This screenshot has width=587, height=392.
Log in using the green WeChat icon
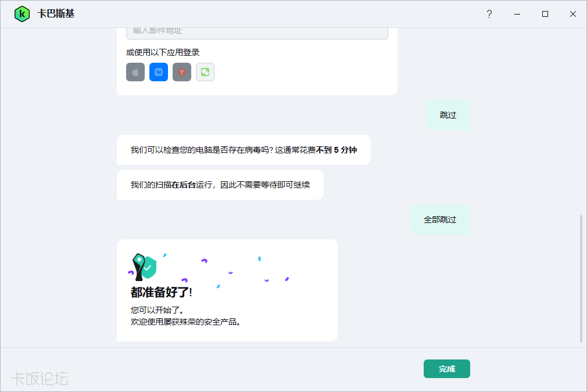[205, 72]
